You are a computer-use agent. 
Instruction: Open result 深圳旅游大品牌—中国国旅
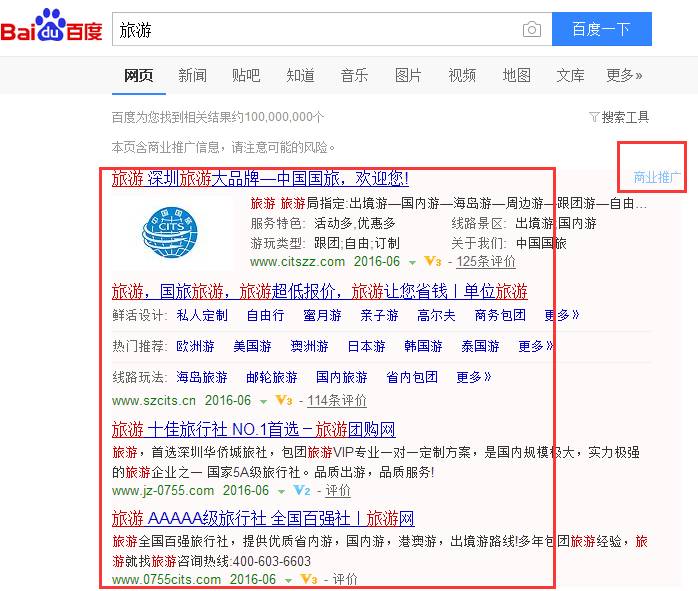coord(260,178)
